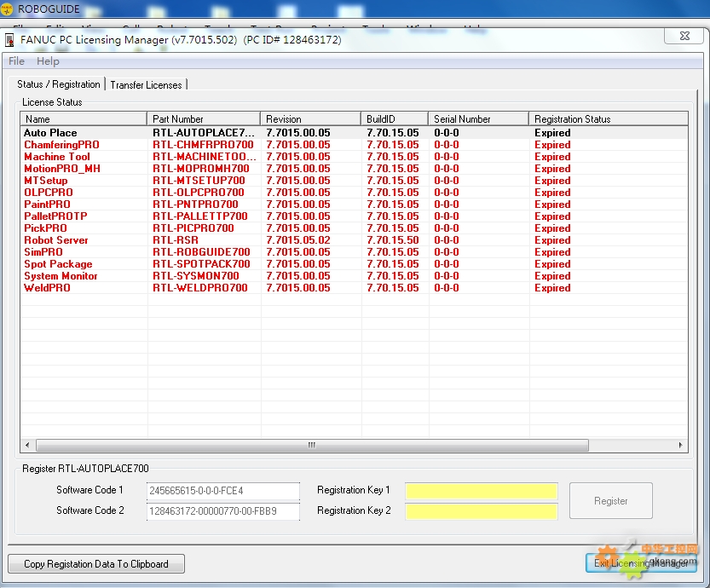Click the Serial Number column header
Image resolution: width=710 pixels, height=588 pixels.
479,119
